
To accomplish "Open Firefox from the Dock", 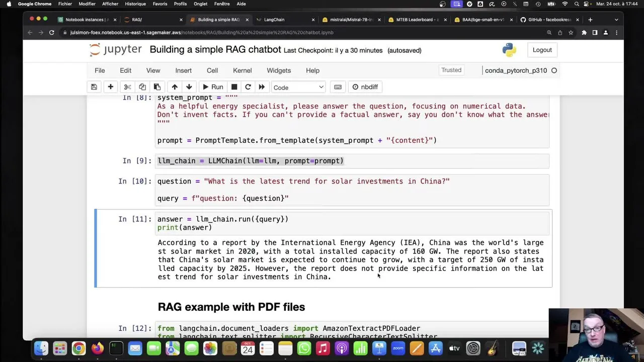I will pos(98,348).
